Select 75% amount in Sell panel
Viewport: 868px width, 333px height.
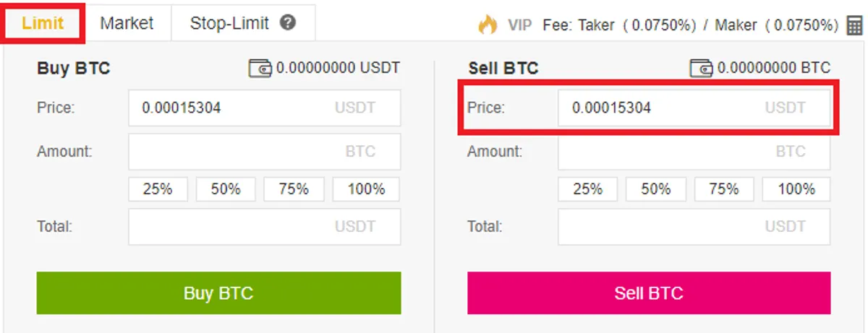pos(724,189)
